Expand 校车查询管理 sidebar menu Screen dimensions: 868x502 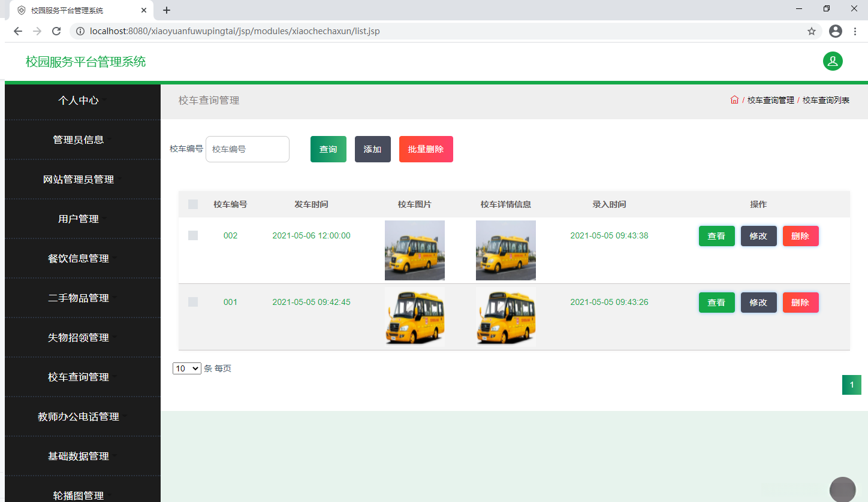point(82,377)
